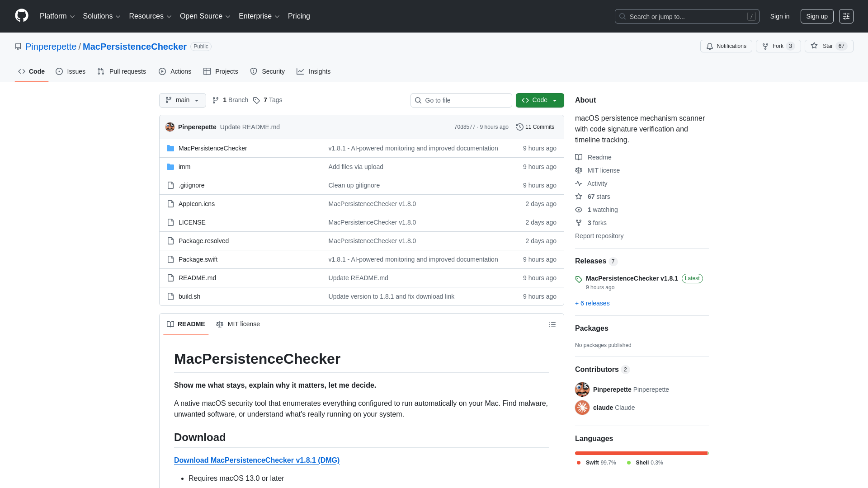Screen dimensions: 868x488
Task: Open the Pull requests tab
Action: click(121, 71)
